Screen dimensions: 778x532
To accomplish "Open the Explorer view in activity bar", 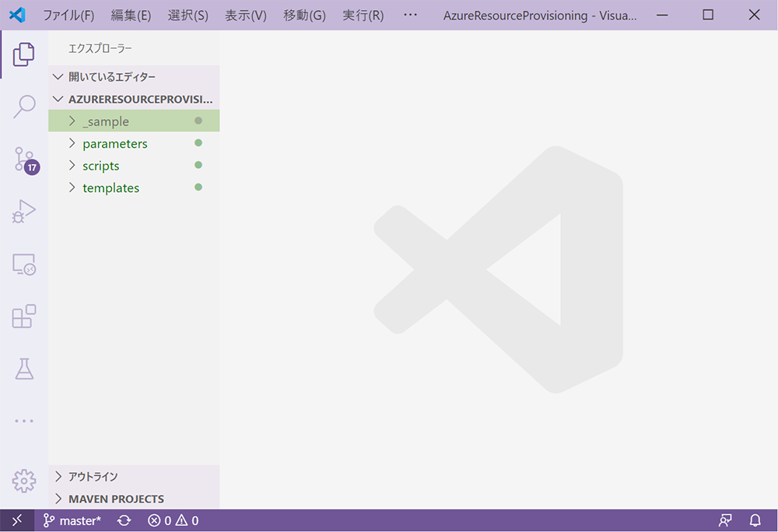I will coord(24,54).
